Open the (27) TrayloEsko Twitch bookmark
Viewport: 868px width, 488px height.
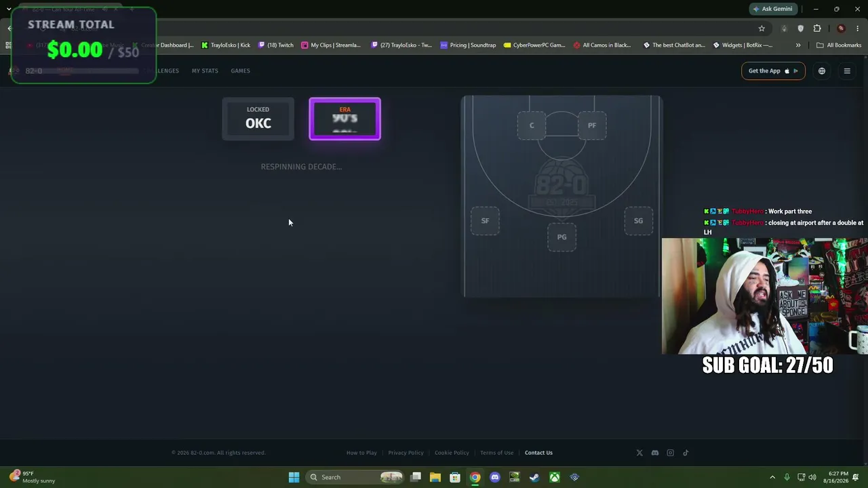401,45
